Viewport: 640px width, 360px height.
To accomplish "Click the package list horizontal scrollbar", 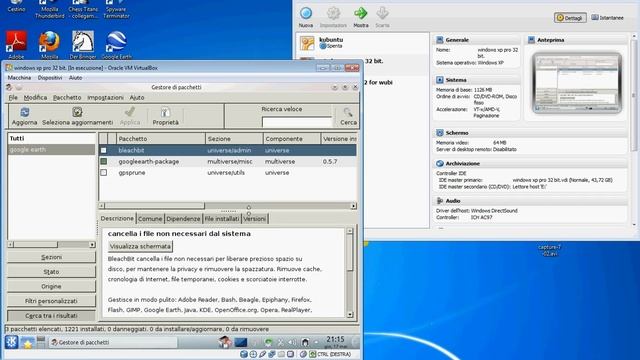I will [228, 206].
